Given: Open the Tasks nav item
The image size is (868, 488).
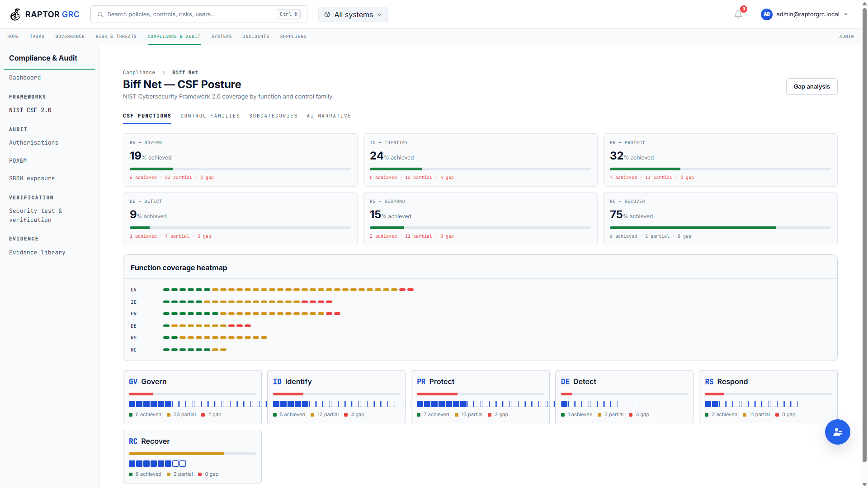Looking at the screenshot, I should 37,37.
